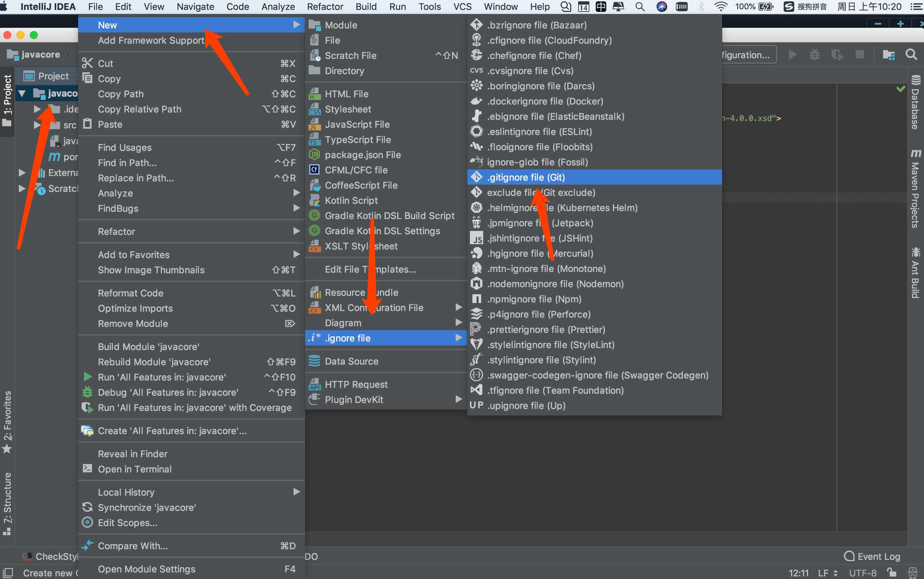Viewport: 924px width, 579px height.
Task: Click the Stylesheet CSS icon
Action: point(314,109)
